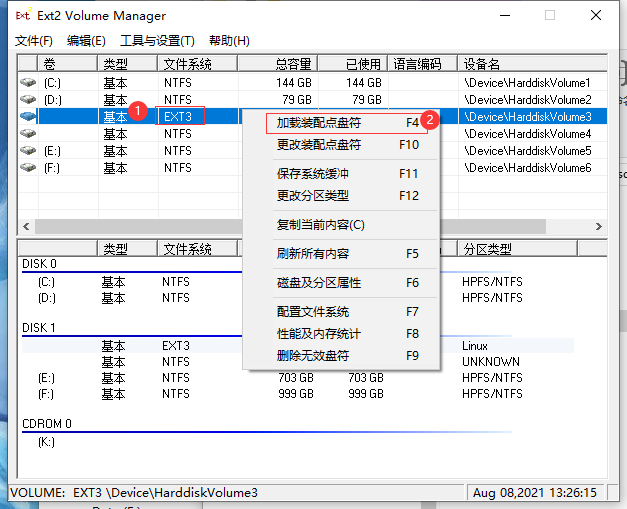Sort by the 文件系统 column header
The height and width of the screenshot is (509, 627).
[x=188, y=64]
